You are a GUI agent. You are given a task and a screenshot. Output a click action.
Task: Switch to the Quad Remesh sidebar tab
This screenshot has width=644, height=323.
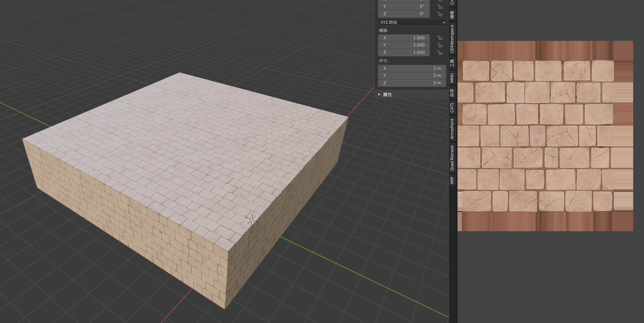pyautogui.click(x=452, y=158)
